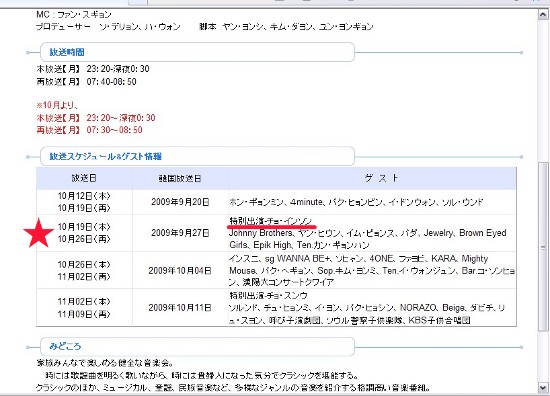
Task: Click the 家族みんなで楽しめる健全な音楽会 sentence
Action: (105, 363)
